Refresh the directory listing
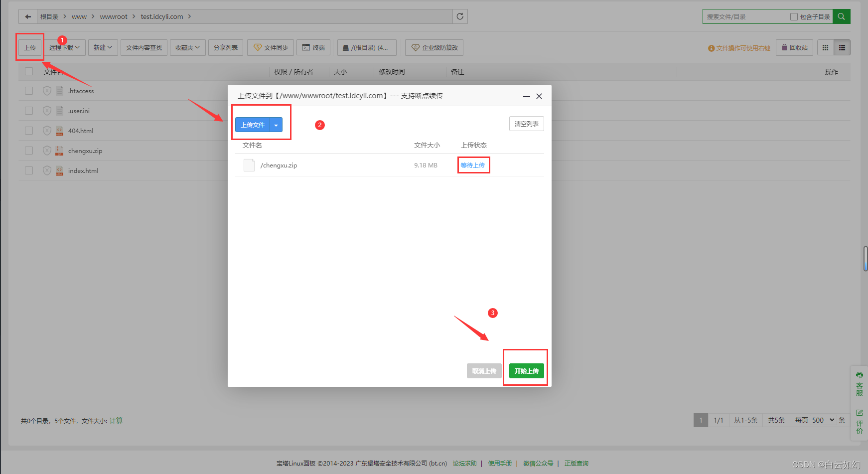Image resolution: width=868 pixels, height=474 pixels. point(460,16)
